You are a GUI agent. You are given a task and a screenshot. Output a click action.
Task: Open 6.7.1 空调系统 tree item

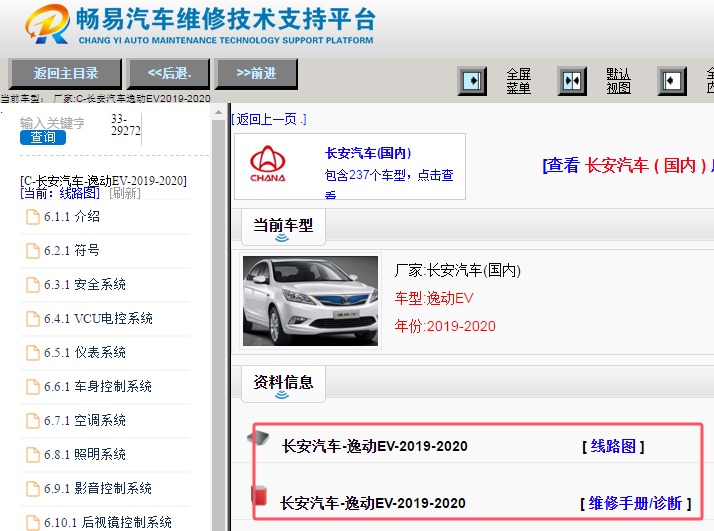(85, 420)
